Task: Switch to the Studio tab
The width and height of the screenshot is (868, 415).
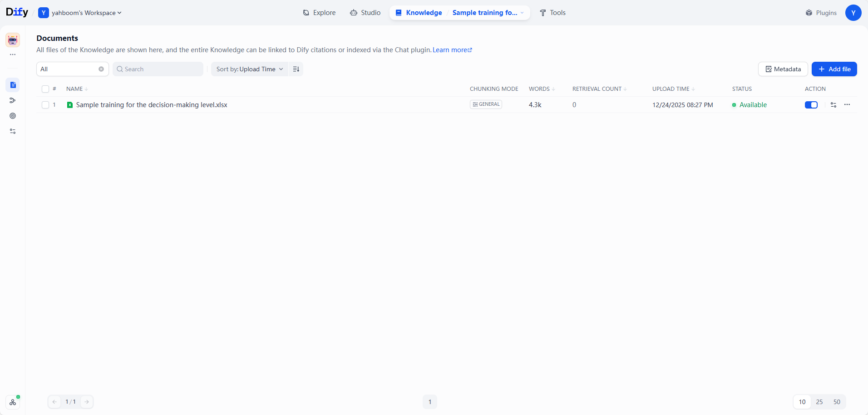Action: 365,13
